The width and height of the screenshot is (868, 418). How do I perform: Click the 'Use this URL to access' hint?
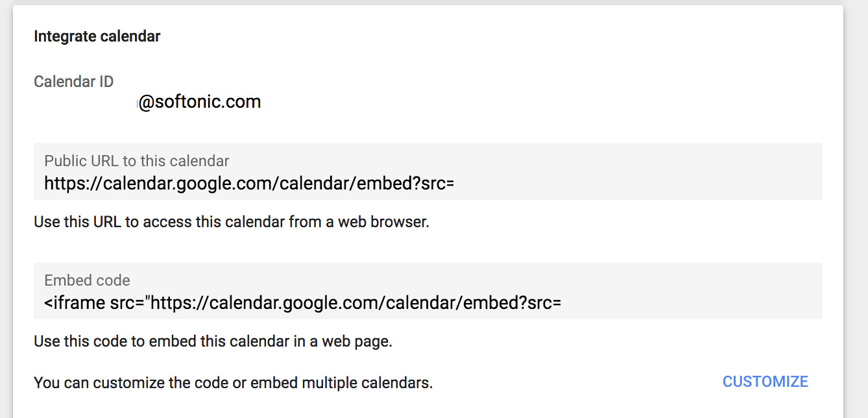(x=232, y=222)
